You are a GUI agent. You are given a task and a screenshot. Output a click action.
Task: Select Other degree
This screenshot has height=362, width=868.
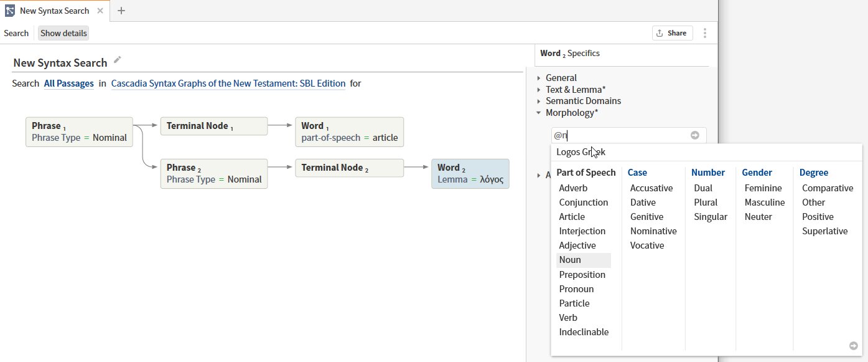point(813,202)
